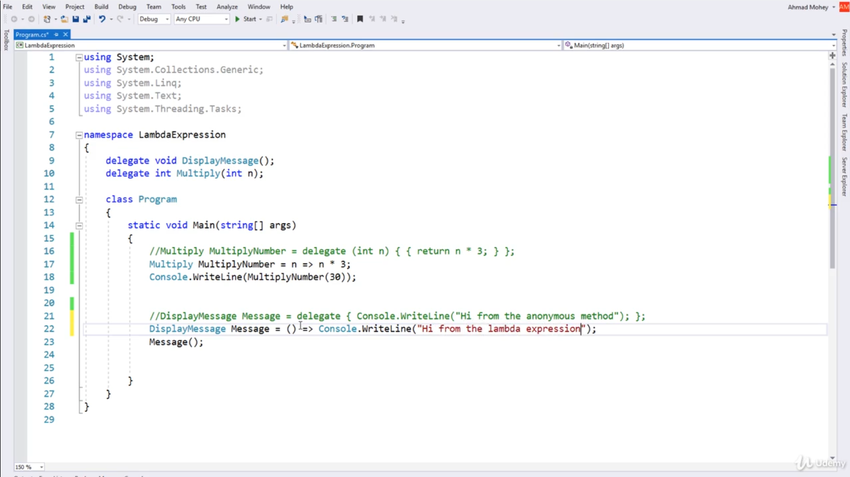The width and height of the screenshot is (850, 477).
Task: Click the MultiplyNumber(30) call on line 18
Action: pyautogui.click(x=299, y=277)
